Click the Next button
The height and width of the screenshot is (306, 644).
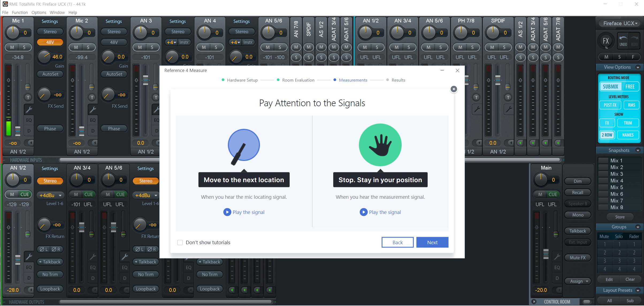[x=432, y=242]
